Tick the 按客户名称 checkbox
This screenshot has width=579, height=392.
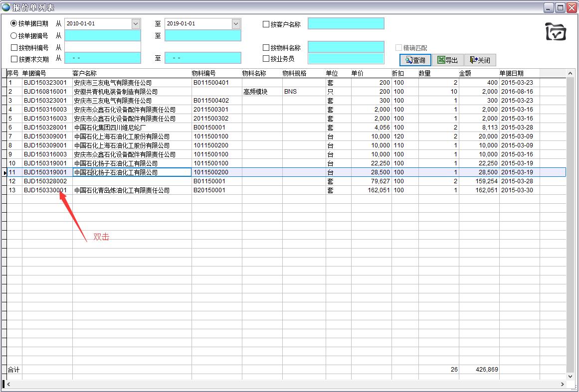[266, 24]
